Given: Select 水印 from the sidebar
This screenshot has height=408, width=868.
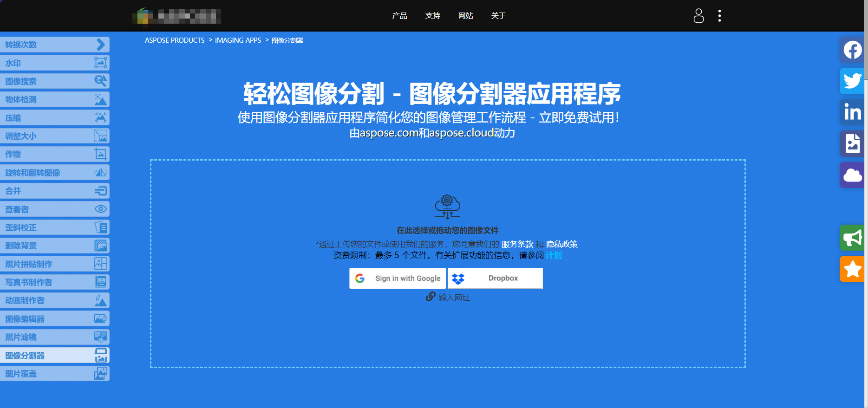Looking at the screenshot, I should tap(55, 63).
